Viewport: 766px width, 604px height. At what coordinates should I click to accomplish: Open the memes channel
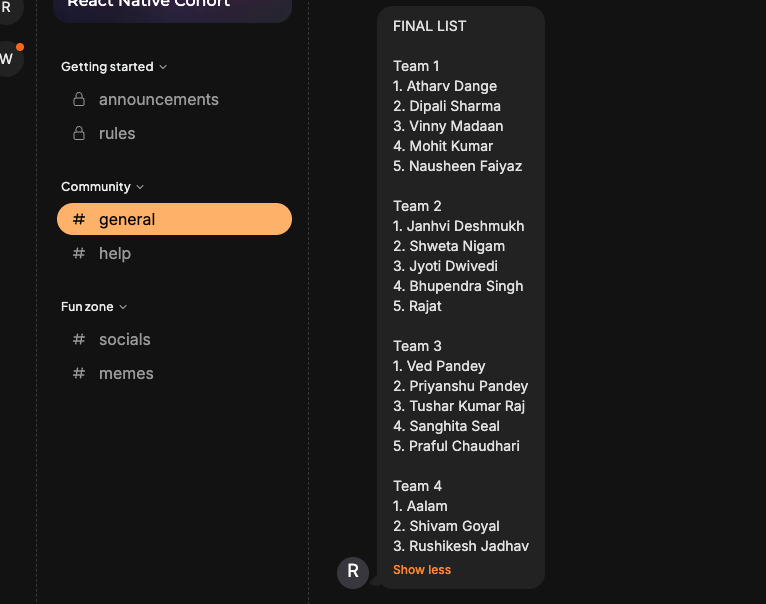pyautogui.click(x=126, y=374)
